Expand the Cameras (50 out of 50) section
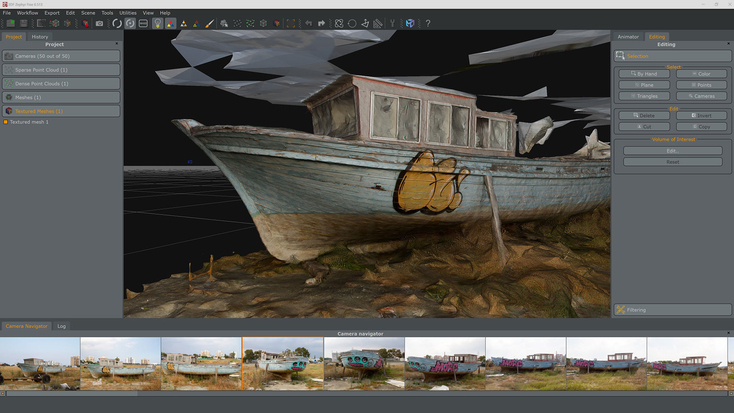734x413 pixels. (61, 56)
